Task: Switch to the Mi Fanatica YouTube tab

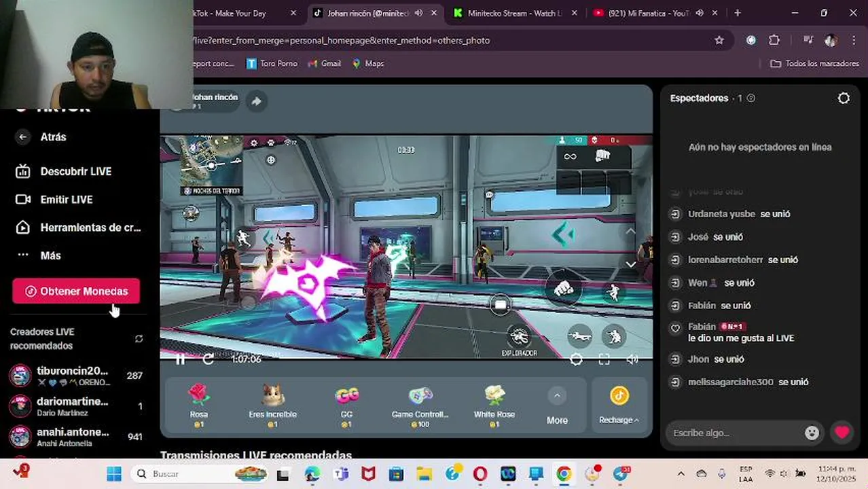Action: coord(647,13)
